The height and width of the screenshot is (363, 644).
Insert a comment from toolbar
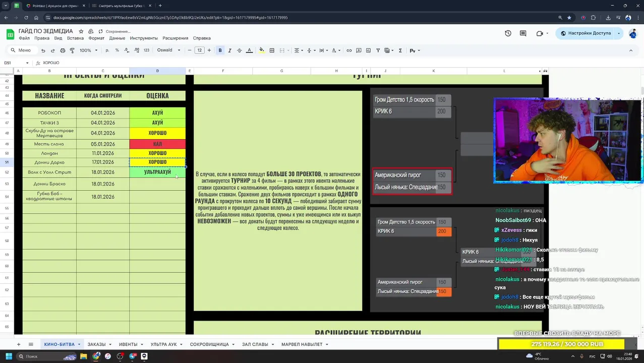pyautogui.click(x=359, y=50)
